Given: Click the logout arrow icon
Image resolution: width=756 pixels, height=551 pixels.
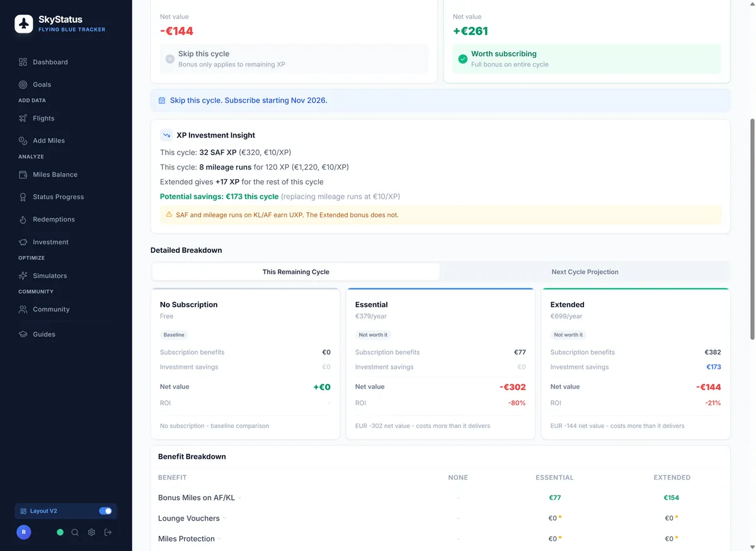Looking at the screenshot, I should 108,532.
